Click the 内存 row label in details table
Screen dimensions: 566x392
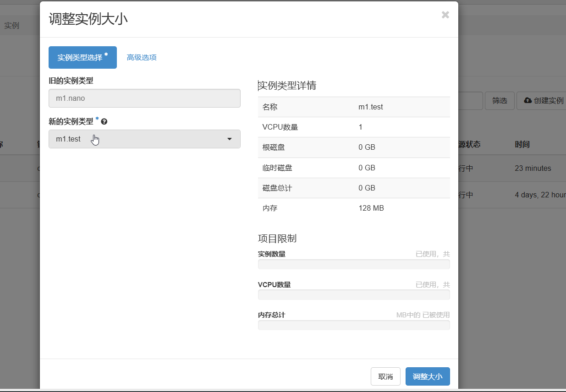[270, 208]
